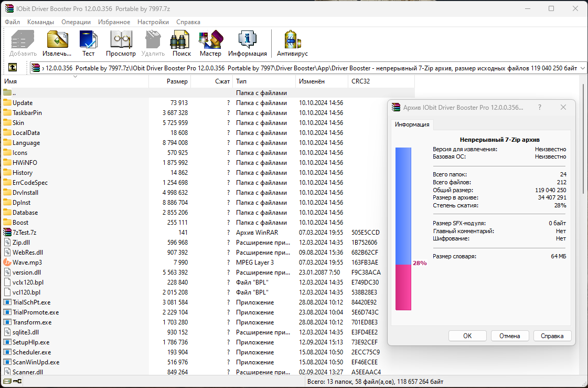Open the Настройки menu
The image size is (588, 388).
click(x=153, y=22)
